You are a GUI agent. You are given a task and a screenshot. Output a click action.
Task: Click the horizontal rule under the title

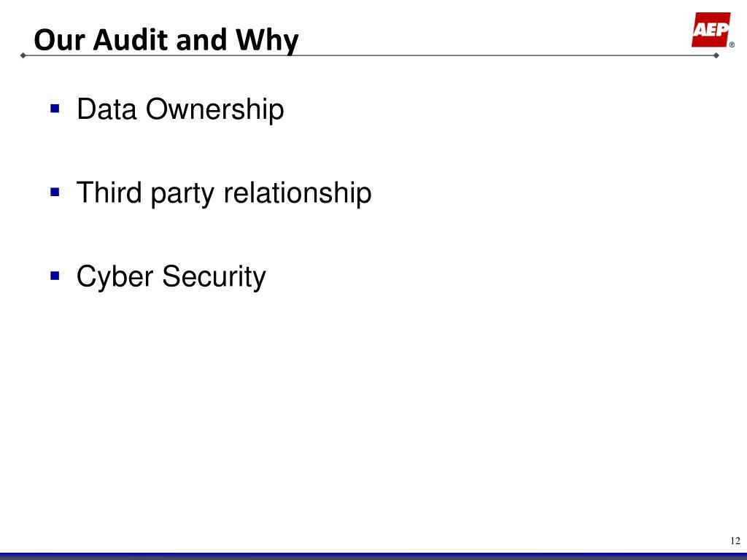click(370, 55)
